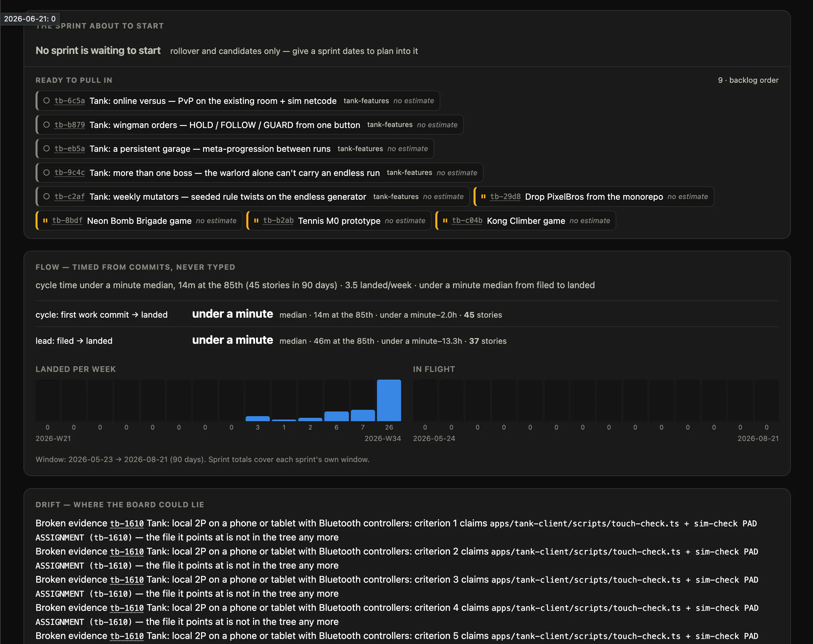The height and width of the screenshot is (644, 813).
Task: Click tank-features tag on tb-b879 row
Action: (x=390, y=125)
